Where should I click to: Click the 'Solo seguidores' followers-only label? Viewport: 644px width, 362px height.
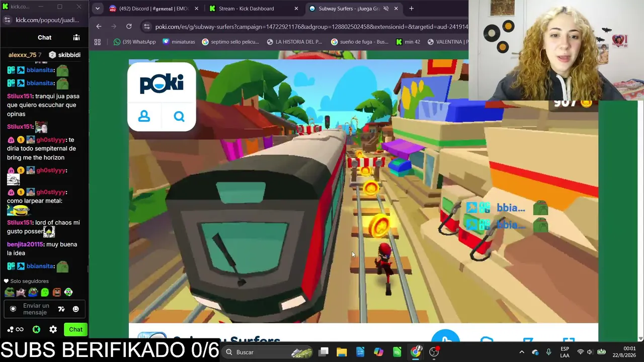(x=29, y=281)
